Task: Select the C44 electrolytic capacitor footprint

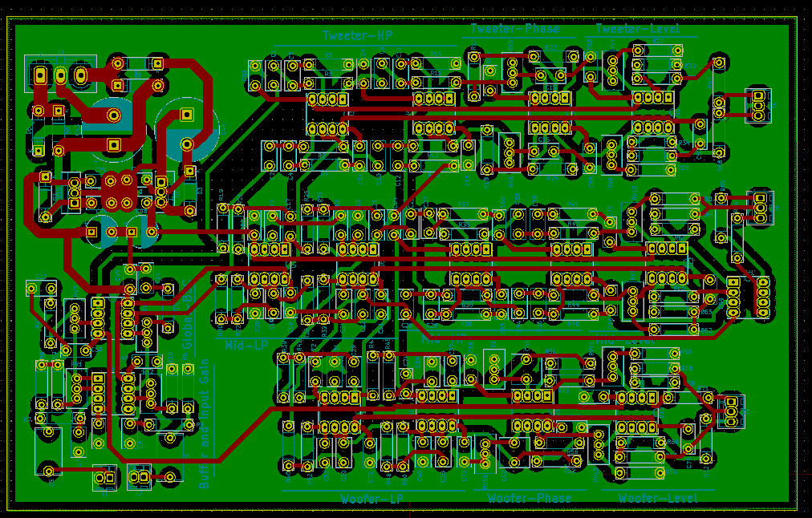Action: coord(187,129)
